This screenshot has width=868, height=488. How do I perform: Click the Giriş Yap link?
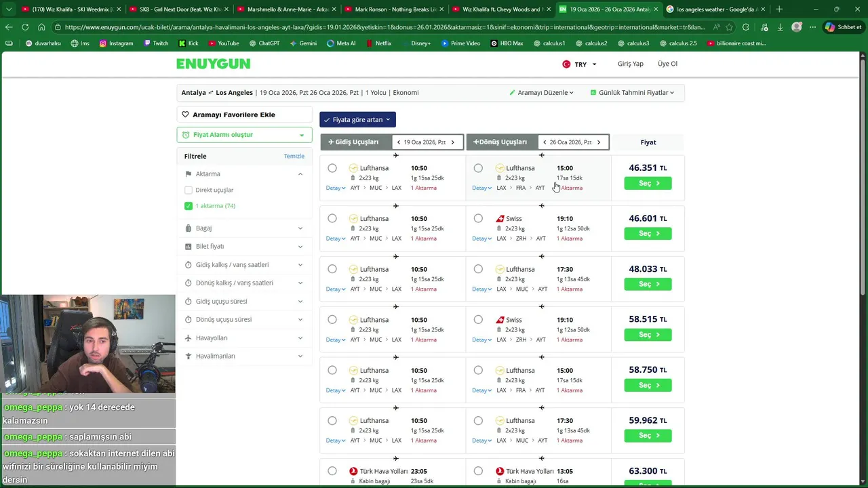point(631,64)
